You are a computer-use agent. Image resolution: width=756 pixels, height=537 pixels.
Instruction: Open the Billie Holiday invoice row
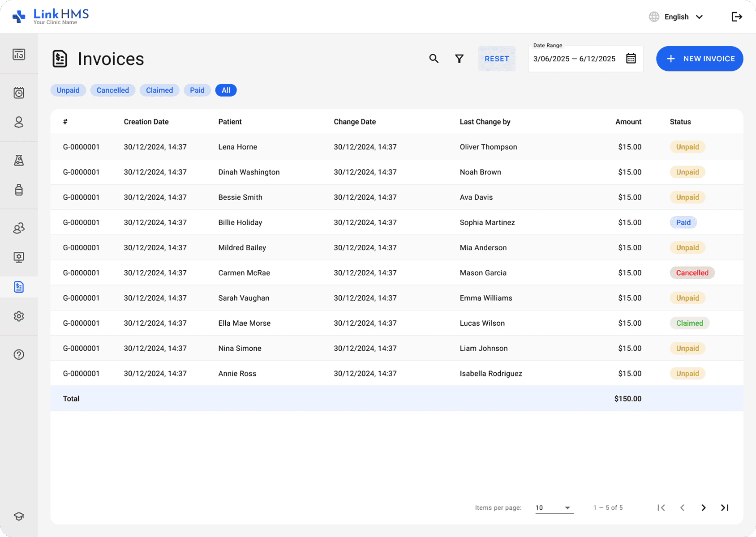click(x=397, y=222)
